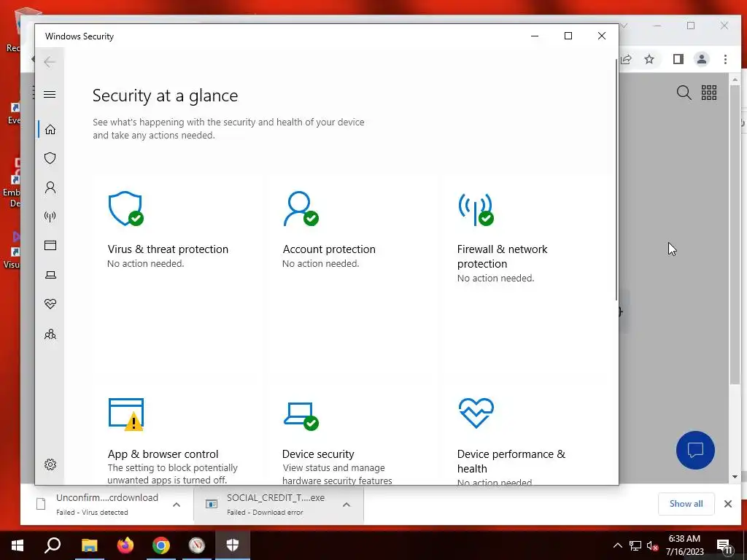Expand options for Unconfirm....crdownload download
The height and width of the screenshot is (560, 747).
point(177,505)
